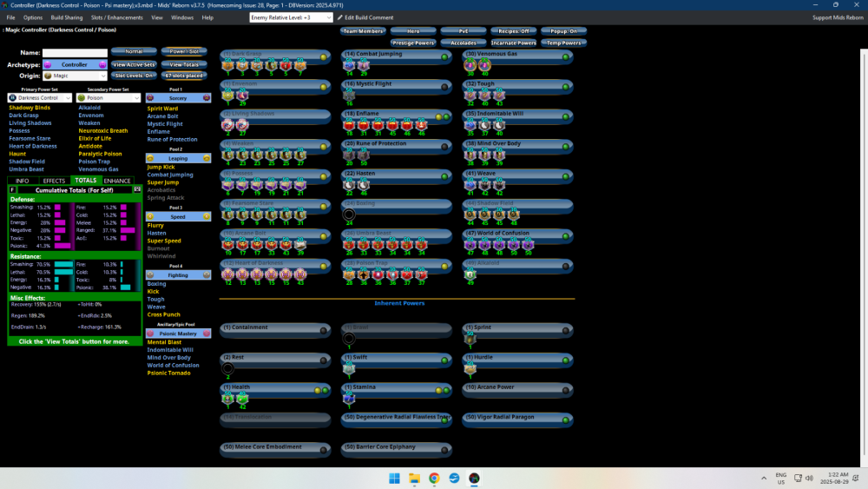Viewport: 868px width, 489px height.
Task: Open the Slots / Enhancements menu
Action: pyautogui.click(x=116, y=17)
